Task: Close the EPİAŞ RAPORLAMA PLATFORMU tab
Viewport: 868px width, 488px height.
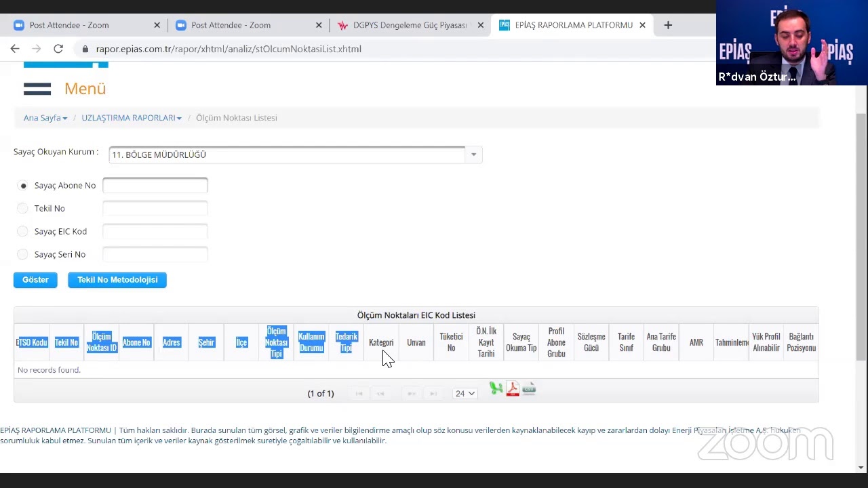Action: (642, 25)
